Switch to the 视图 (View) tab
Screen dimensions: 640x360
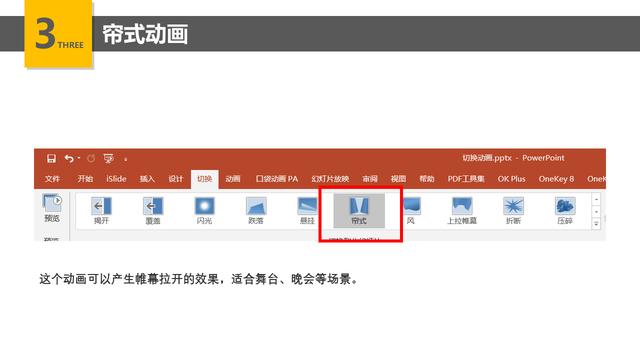click(398, 179)
